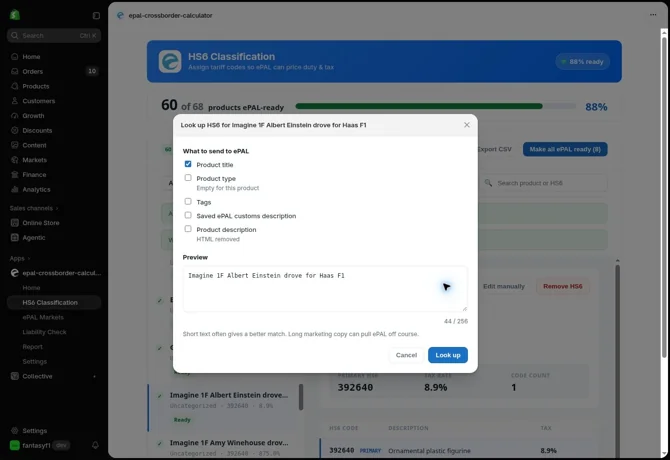This screenshot has height=460, width=670.
Task: Expand the Sales channels section
Action: coord(34,208)
